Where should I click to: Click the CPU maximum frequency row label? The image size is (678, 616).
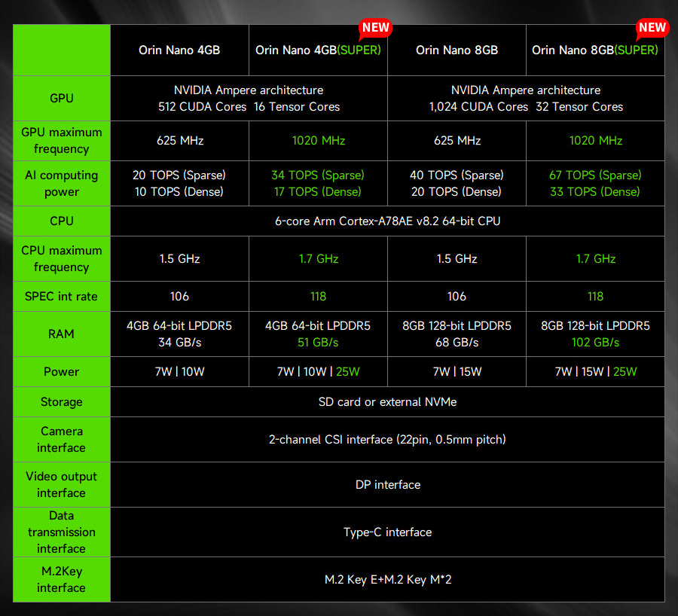coord(62,258)
